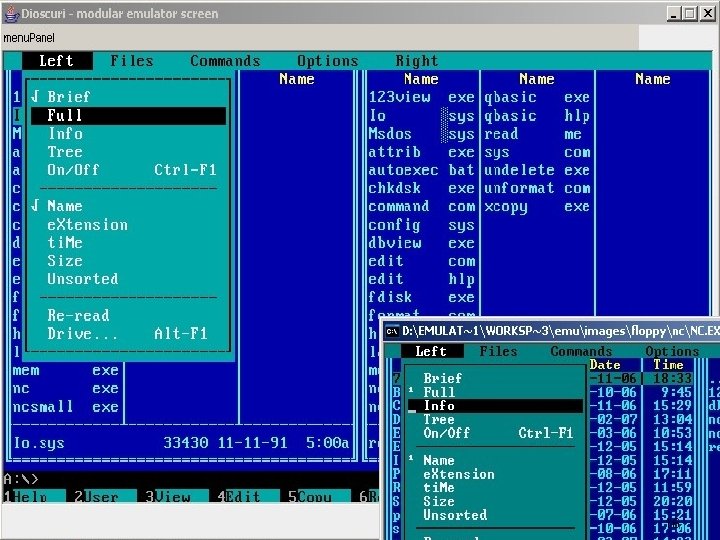Select edit com file
Screen dimensions: 720x540
click(422, 261)
